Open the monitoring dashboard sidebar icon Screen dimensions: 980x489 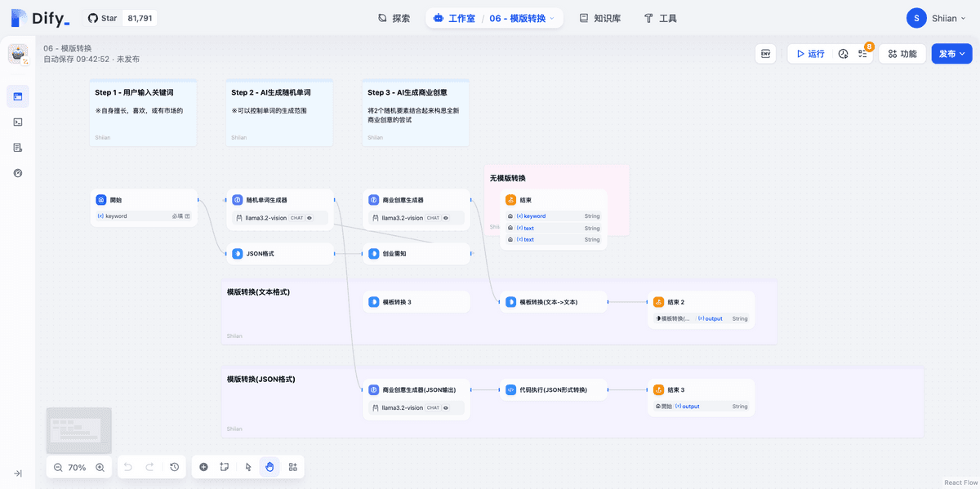pos(18,173)
